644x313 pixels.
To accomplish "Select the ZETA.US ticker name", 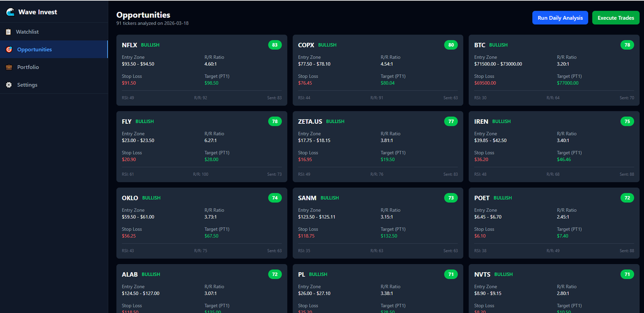I will [310, 122].
